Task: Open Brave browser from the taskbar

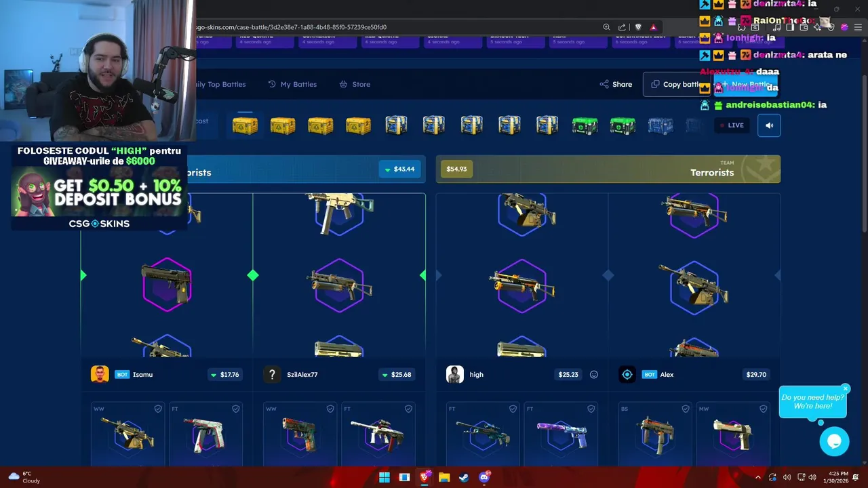Action: pyautogui.click(x=425, y=477)
